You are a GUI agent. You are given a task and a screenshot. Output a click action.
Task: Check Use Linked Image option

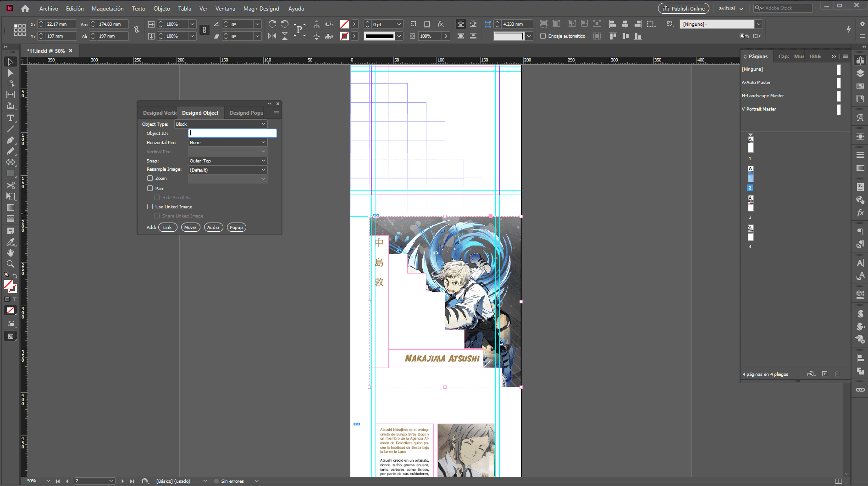coord(150,207)
